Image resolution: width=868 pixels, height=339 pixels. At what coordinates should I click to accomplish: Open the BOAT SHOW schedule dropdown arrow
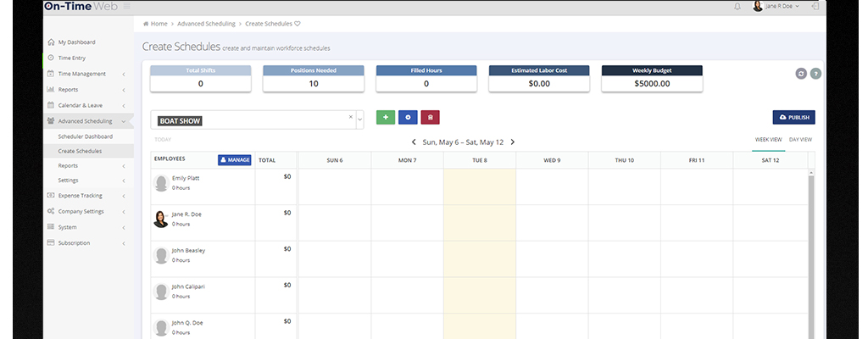click(x=359, y=119)
